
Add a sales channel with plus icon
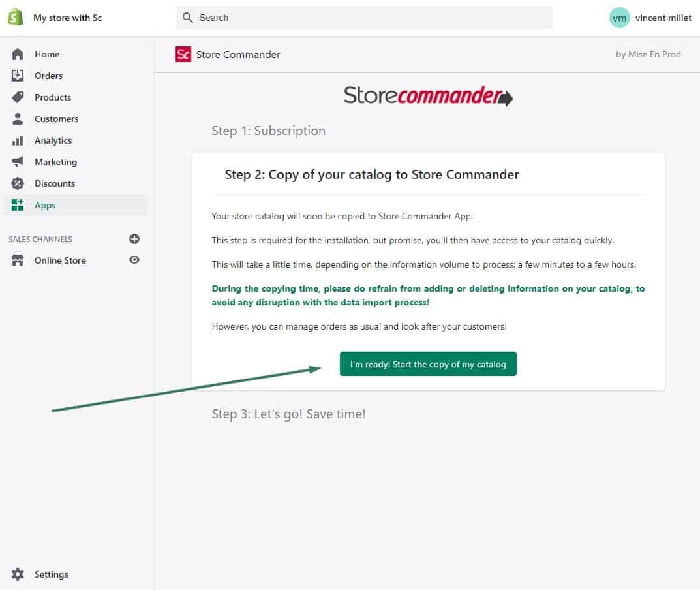click(x=134, y=239)
